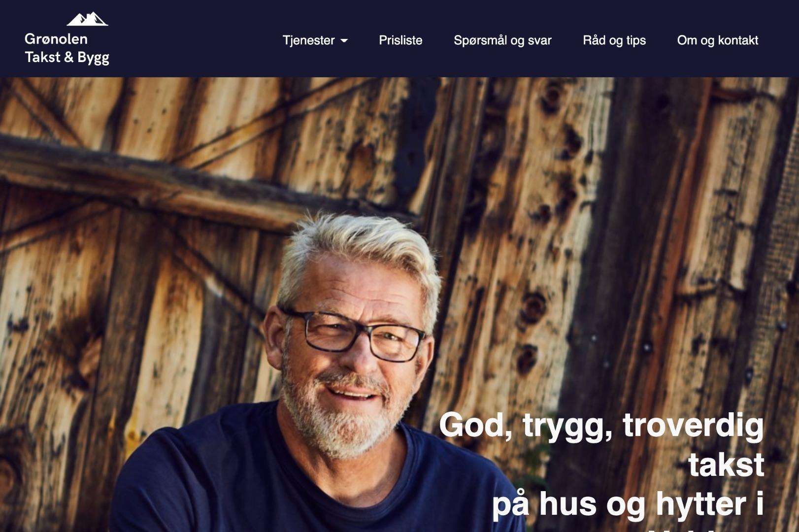Screen dimensions: 799x532
Task: Go to the Prisliste page
Action: click(x=400, y=40)
